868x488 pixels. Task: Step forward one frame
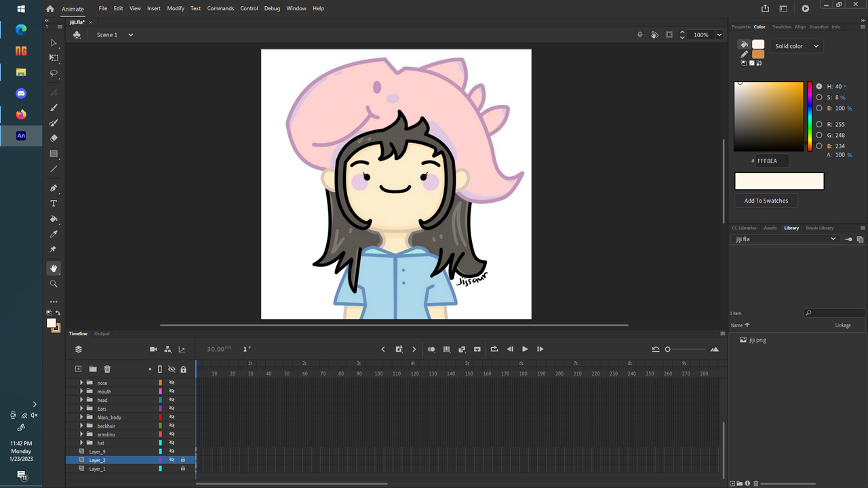(x=540, y=349)
